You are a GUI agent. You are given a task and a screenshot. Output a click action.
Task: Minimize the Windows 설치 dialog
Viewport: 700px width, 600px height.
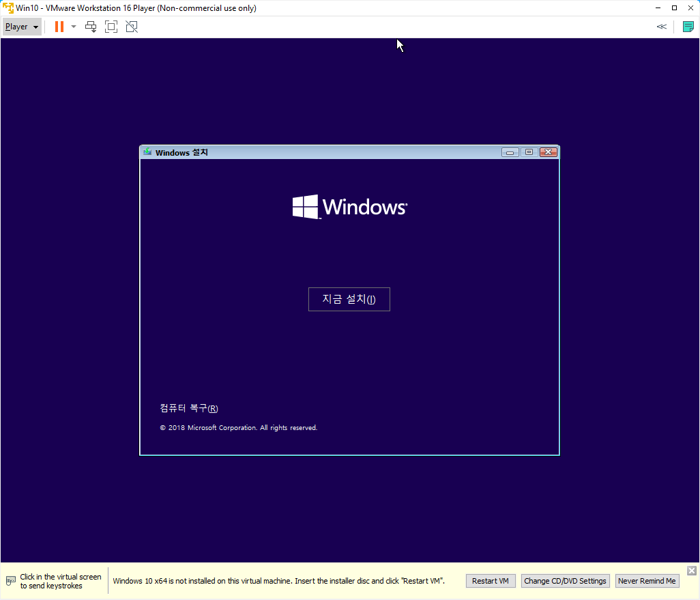pyautogui.click(x=510, y=152)
